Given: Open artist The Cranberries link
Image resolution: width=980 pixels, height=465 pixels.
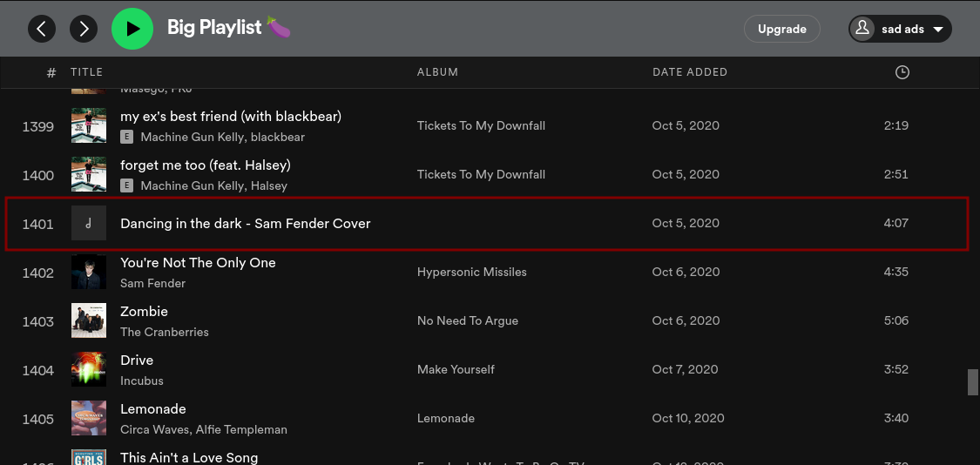Looking at the screenshot, I should 165,332.
